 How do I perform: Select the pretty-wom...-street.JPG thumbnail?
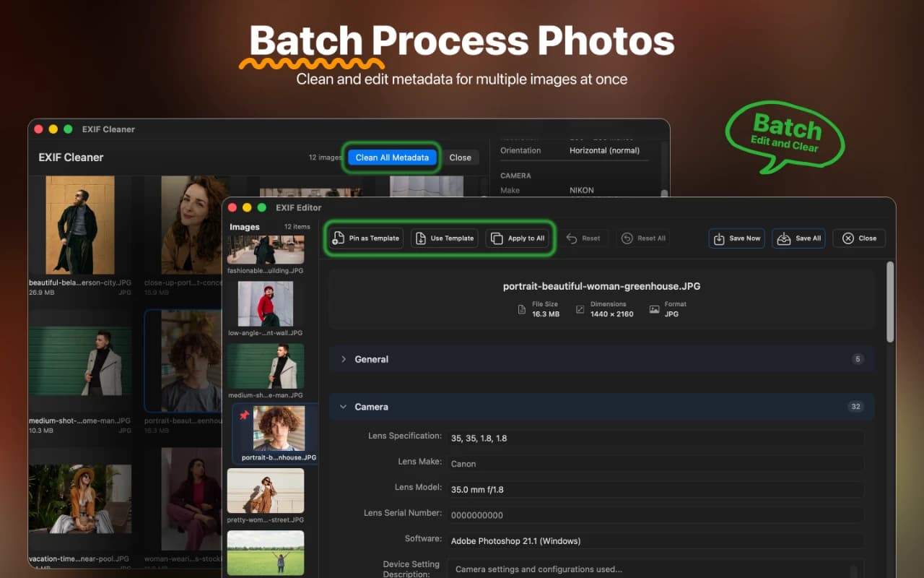(266, 491)
